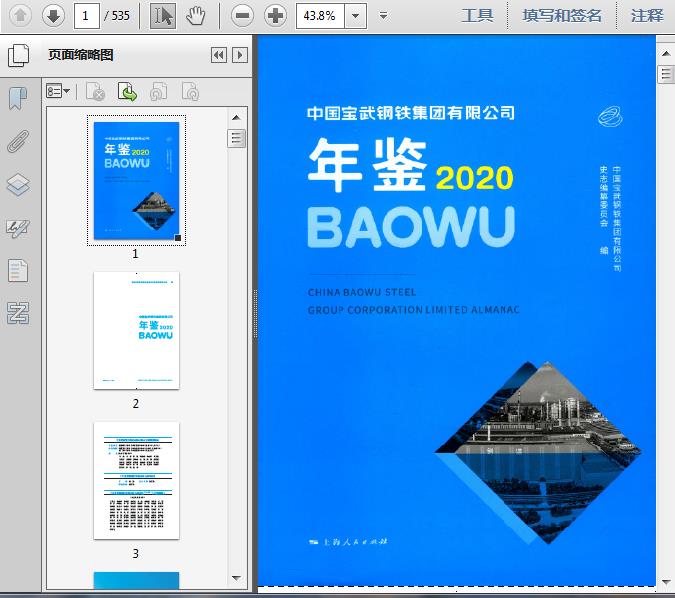Click the page number input field

87,16
